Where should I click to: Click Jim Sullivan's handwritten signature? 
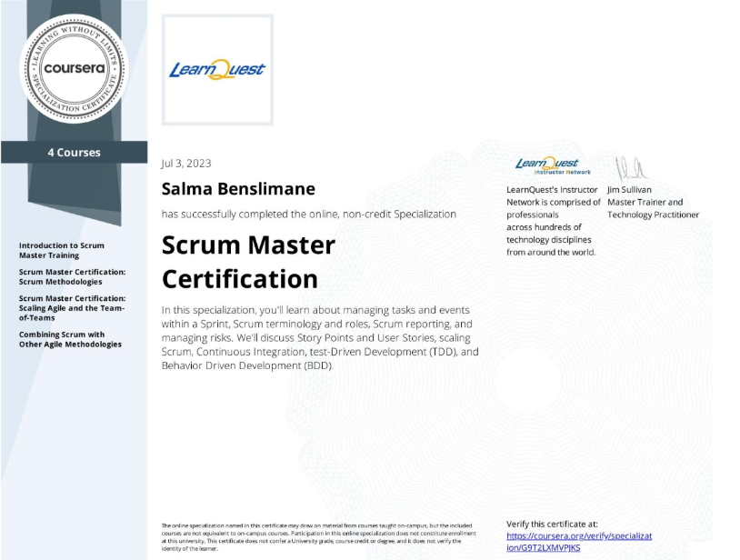point(631,167)
